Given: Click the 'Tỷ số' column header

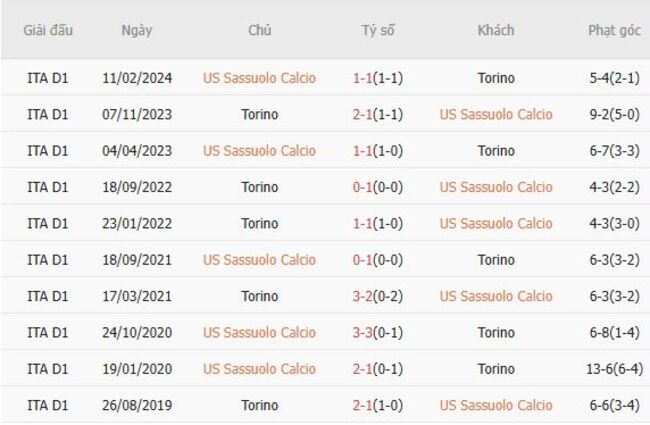Looking at the screenshot, I should tap(378, 30).
